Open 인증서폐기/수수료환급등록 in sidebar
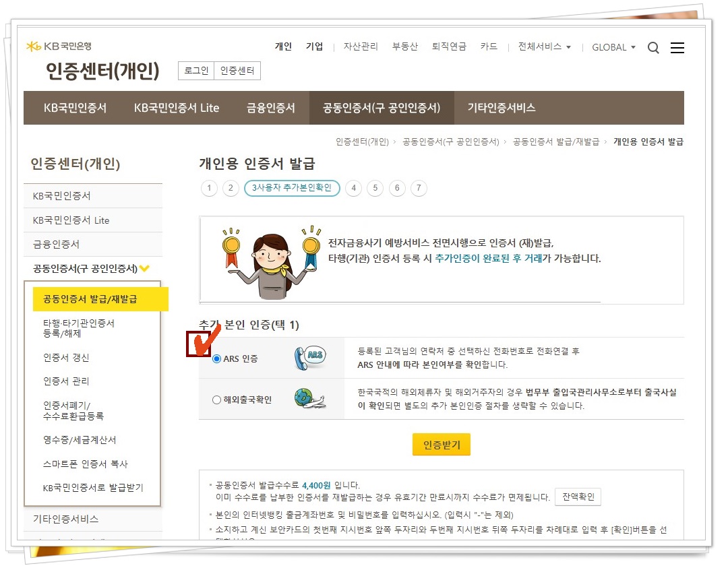The height and width of the screenshot is (568, 728). coord(73,411)
